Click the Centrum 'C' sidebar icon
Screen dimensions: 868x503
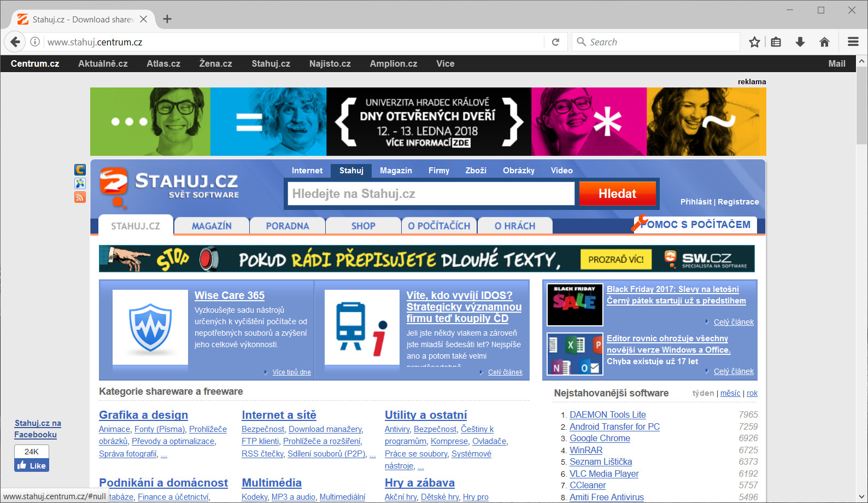(80, 169)
